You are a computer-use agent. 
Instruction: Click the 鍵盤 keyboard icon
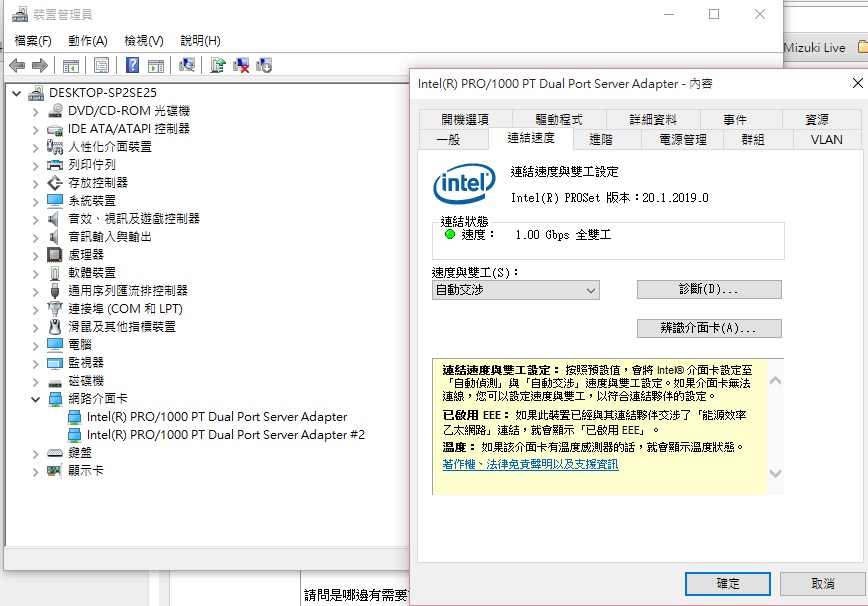click(x=55, y=453)
